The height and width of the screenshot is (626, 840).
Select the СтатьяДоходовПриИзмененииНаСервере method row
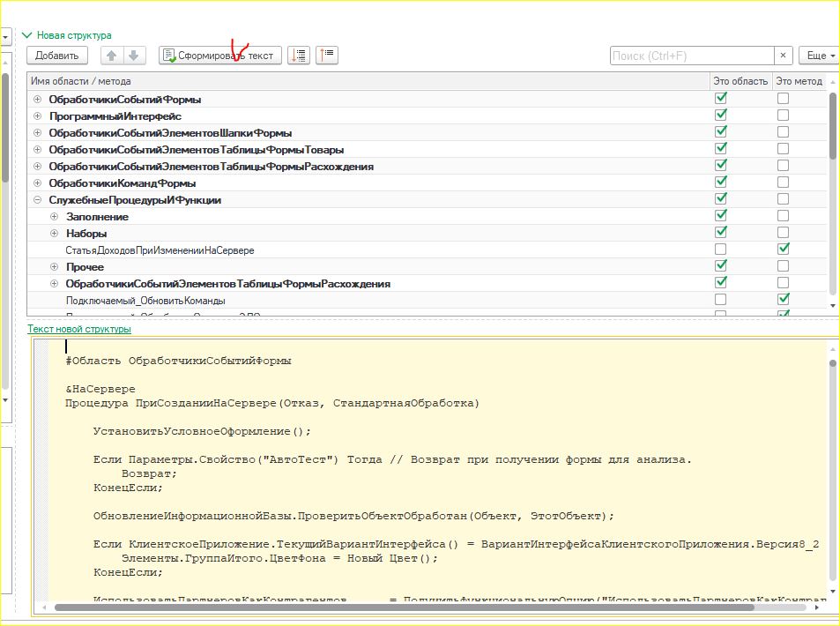click(160, 250)
